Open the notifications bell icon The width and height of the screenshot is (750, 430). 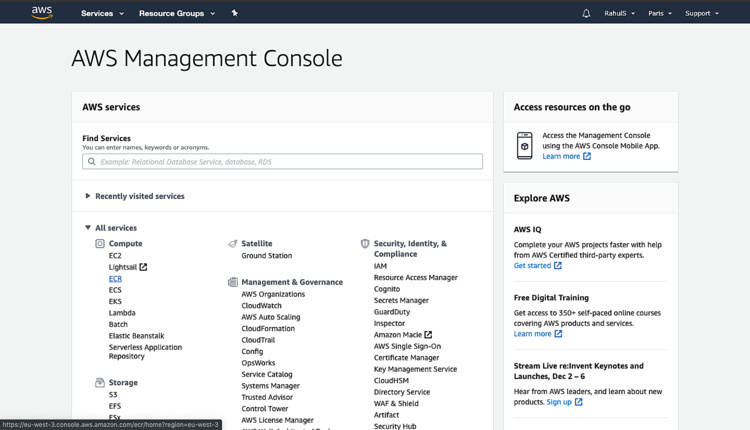586,13
